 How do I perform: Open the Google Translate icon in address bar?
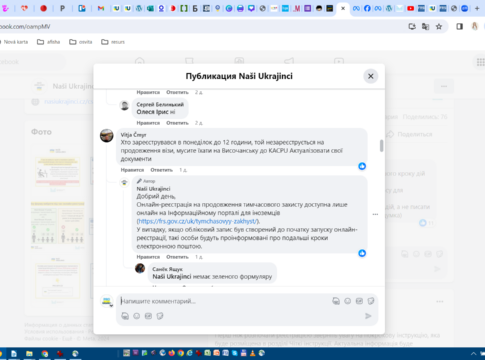click(425, 27)
